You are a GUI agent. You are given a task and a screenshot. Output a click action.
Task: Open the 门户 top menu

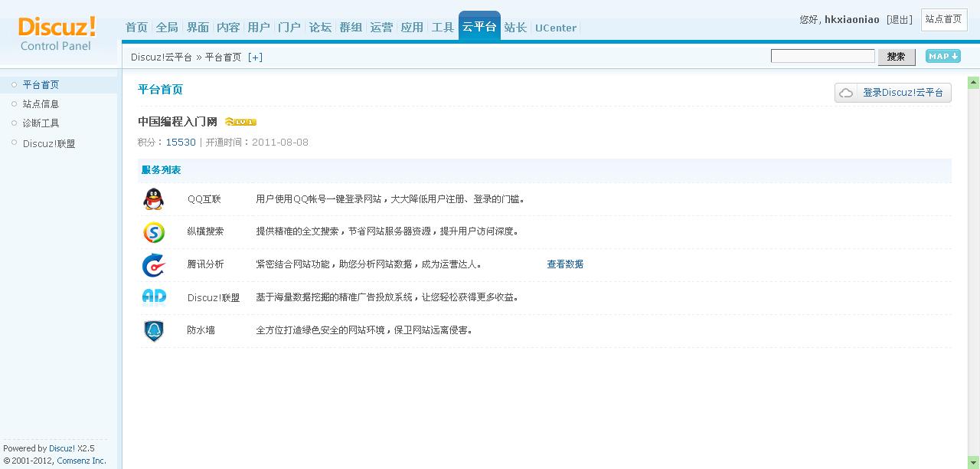coord(289,28)
